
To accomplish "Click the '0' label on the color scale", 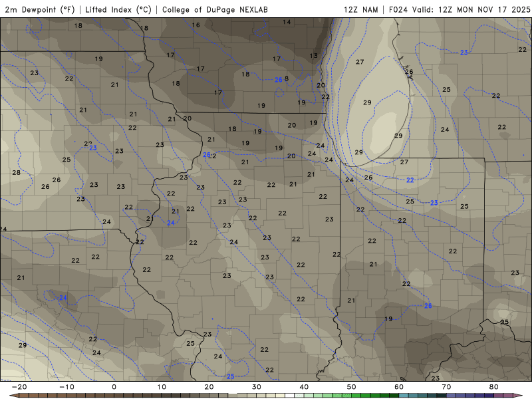I will click(114, 387).
